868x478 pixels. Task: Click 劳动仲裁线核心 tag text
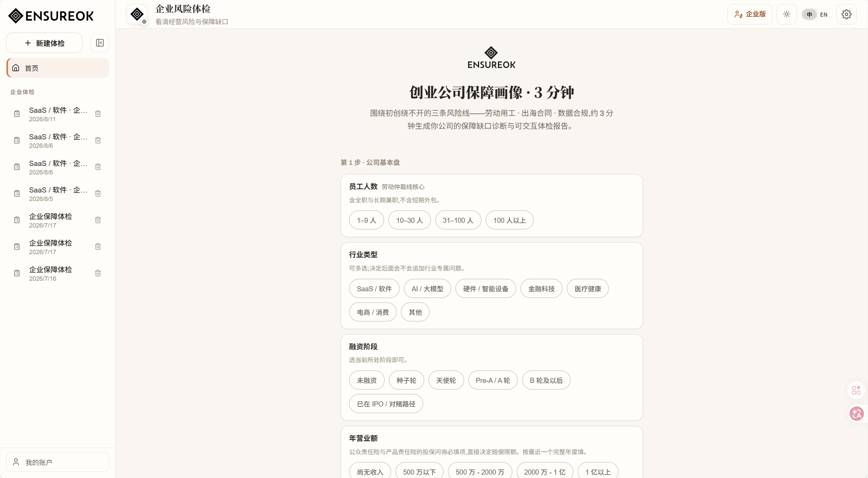point(403,187)
